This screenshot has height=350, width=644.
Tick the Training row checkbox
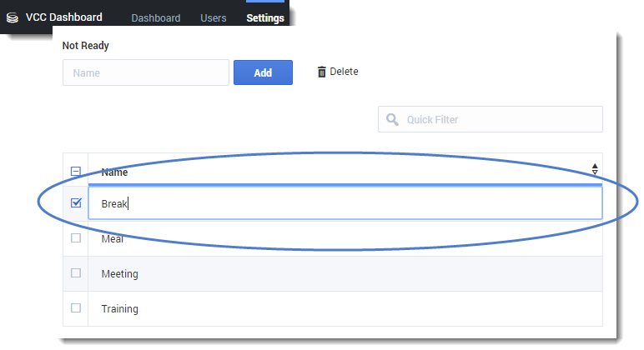pos(76,308)
